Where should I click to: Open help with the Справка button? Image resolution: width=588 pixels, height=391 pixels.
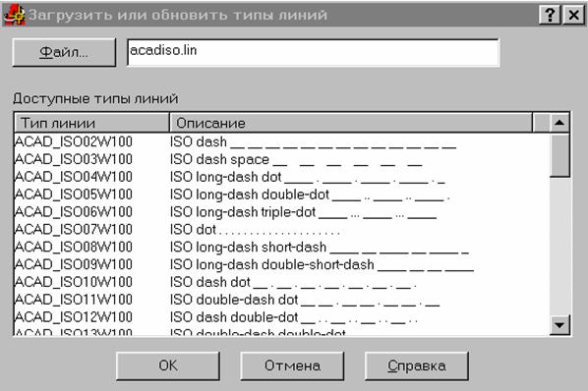click(x=417, y=365)
